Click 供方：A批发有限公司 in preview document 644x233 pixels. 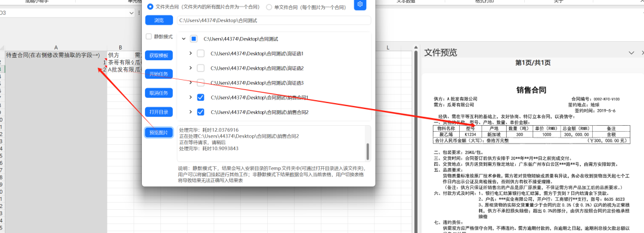[455, 100]
